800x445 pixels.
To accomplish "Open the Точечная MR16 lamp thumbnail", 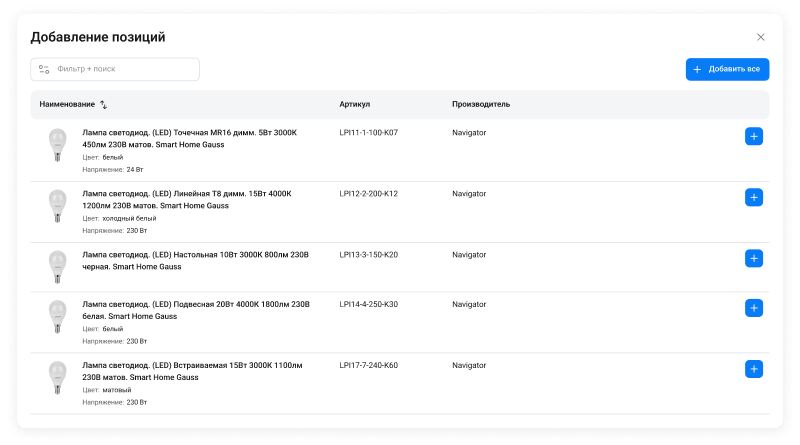I will pos(57,146).
